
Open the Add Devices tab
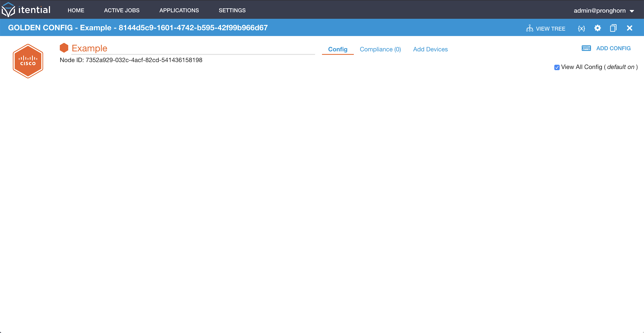click(430, 49)
